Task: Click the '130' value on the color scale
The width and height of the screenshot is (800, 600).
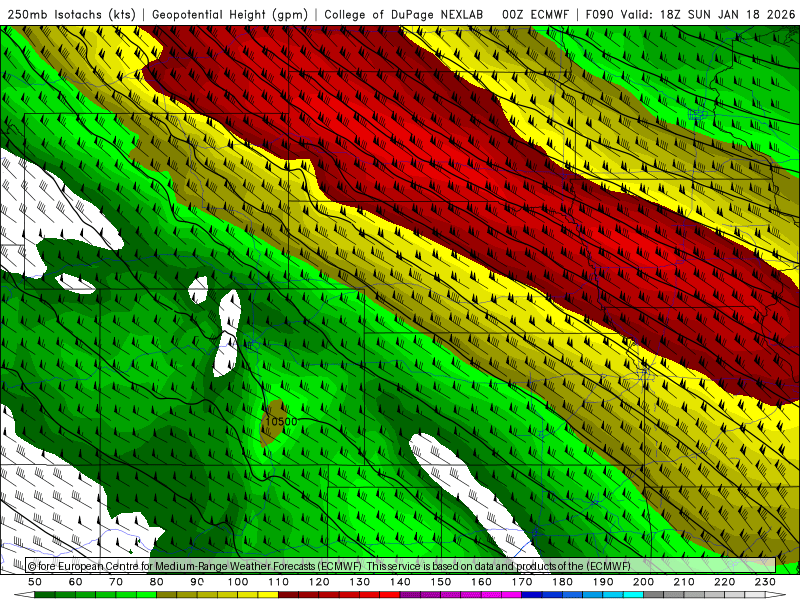Action: pos(360,582)
